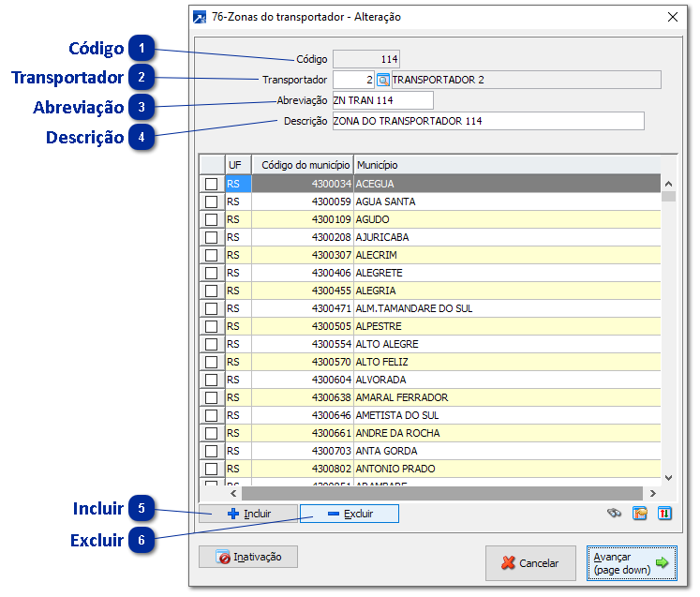Click the Excluir button

click(350, 514)
